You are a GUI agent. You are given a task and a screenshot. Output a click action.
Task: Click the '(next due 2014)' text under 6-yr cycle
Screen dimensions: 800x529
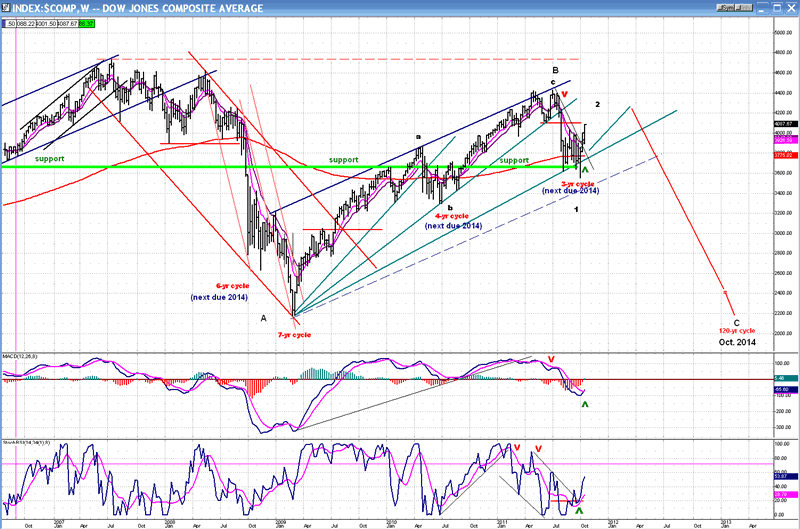(219, 297)
